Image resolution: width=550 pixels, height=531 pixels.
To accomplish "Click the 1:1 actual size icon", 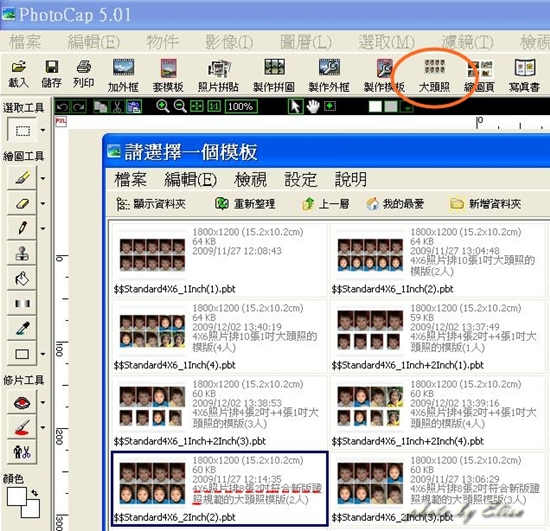I will [x=214, y=106].
